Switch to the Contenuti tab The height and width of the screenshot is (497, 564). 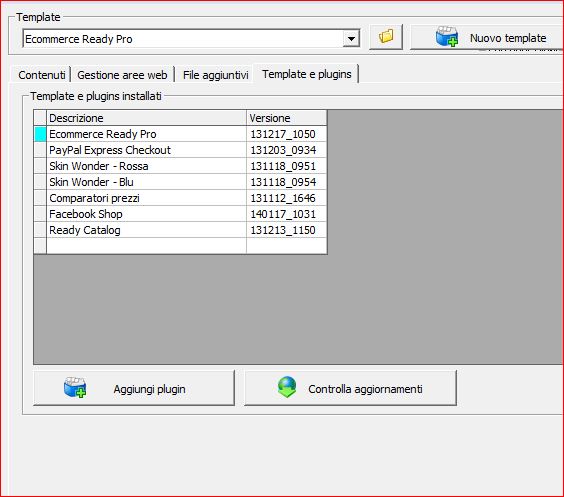coord(42,75)
